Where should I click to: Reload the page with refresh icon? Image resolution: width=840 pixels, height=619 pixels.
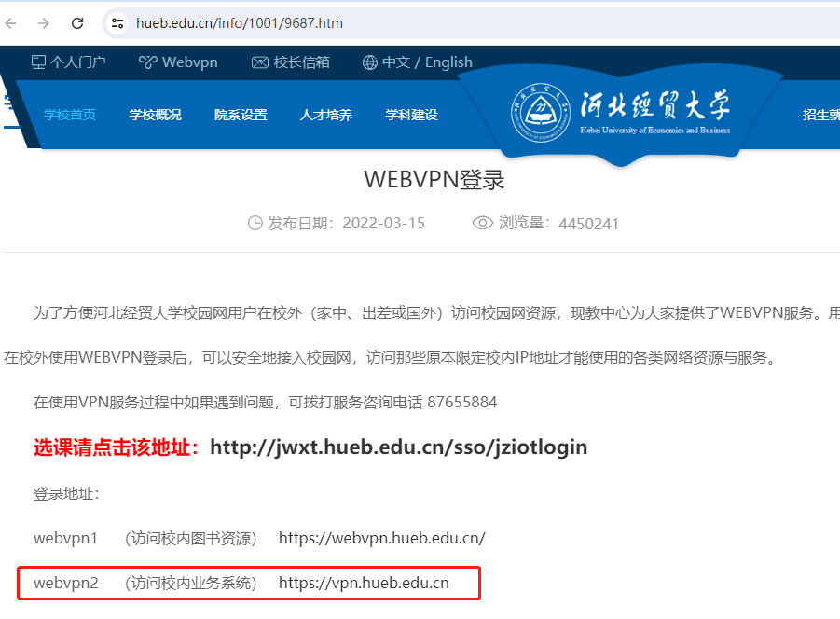point(77,23)
